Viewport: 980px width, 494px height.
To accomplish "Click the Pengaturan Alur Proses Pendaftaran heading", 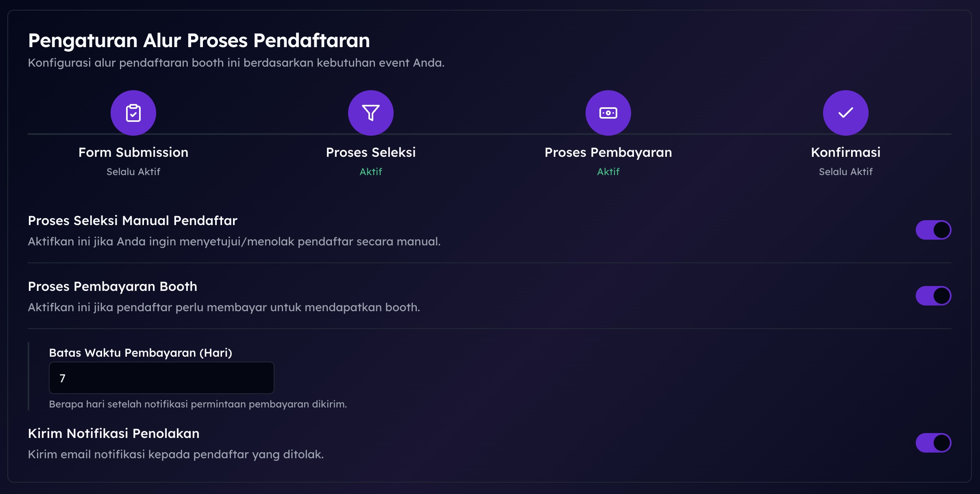I will click(199, 41).
